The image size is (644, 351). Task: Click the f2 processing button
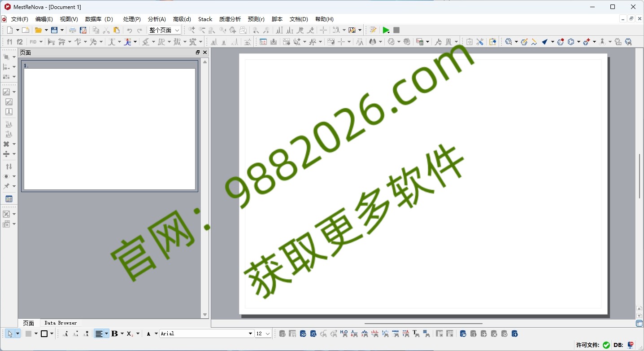tap(20, 42)
